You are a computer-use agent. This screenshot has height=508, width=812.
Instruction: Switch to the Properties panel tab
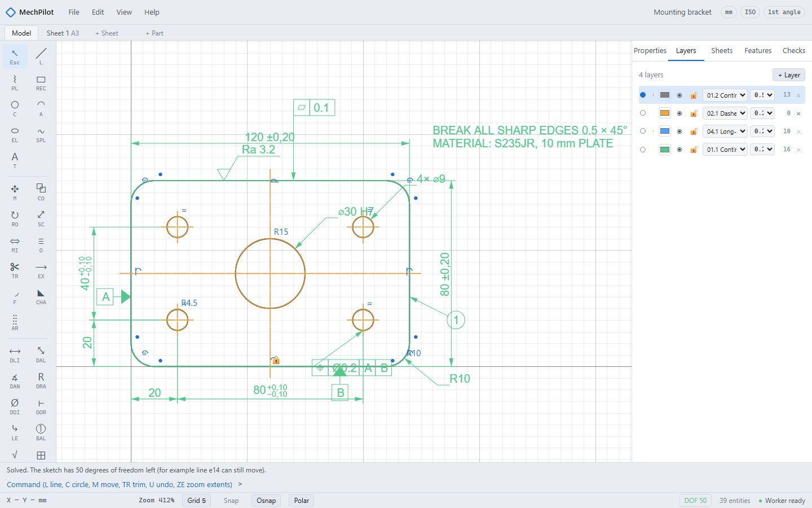point(650,51)
